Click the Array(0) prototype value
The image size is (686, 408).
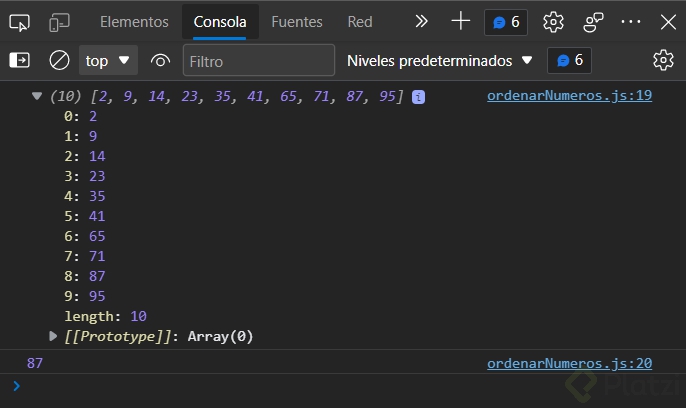pyautogui.click(x=220, y=336)
